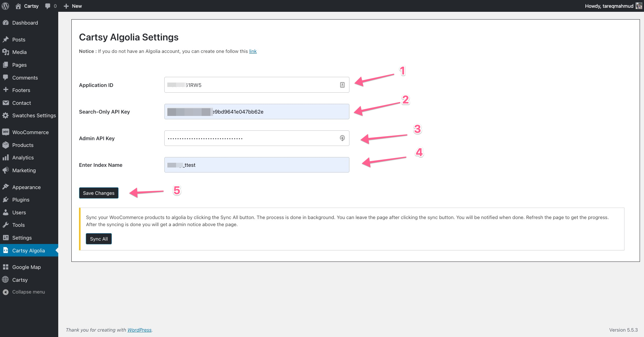The width and height of the screenshot is (644, 337).
Task: Click the Settings sliders icon
Action: (6, 238)
